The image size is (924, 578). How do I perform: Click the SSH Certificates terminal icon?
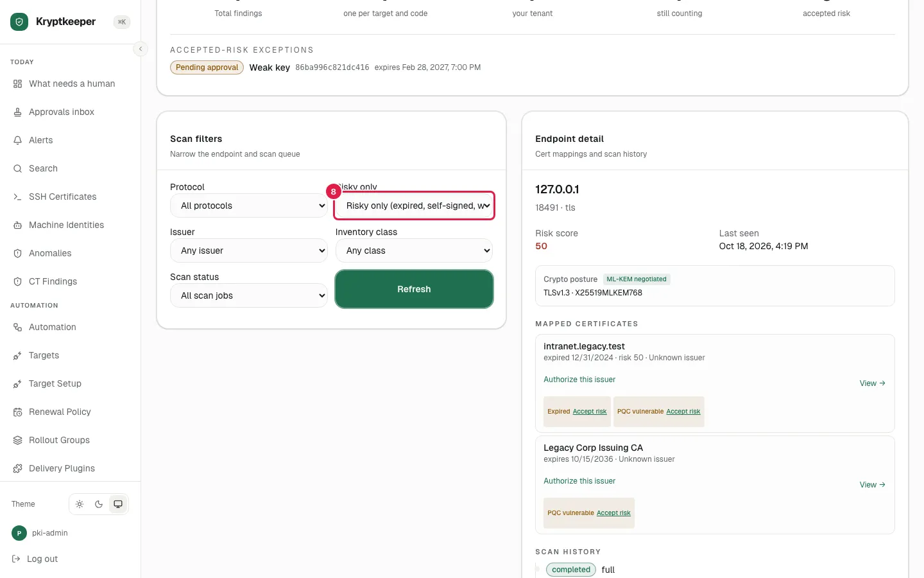[x=17, y=197]
